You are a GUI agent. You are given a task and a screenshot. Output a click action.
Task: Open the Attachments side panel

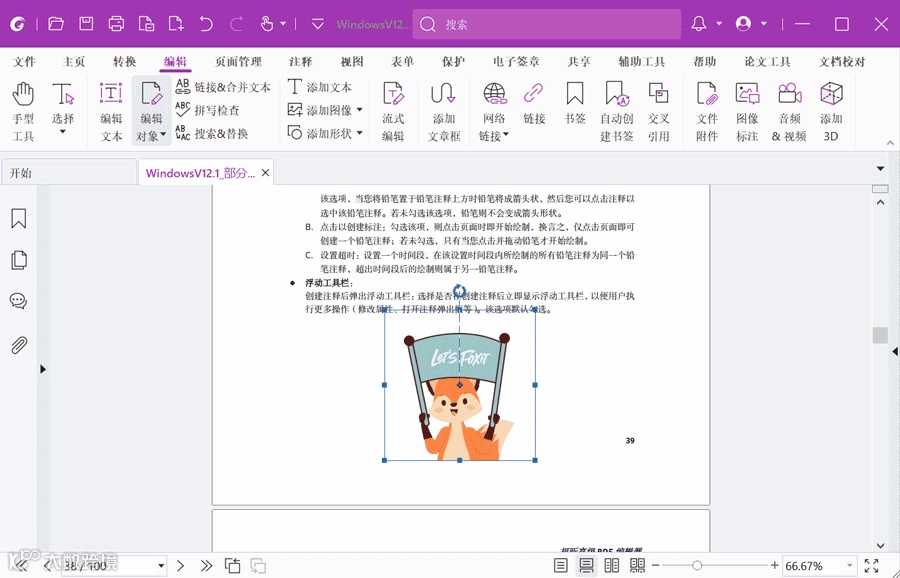click(x=18, y=345)
